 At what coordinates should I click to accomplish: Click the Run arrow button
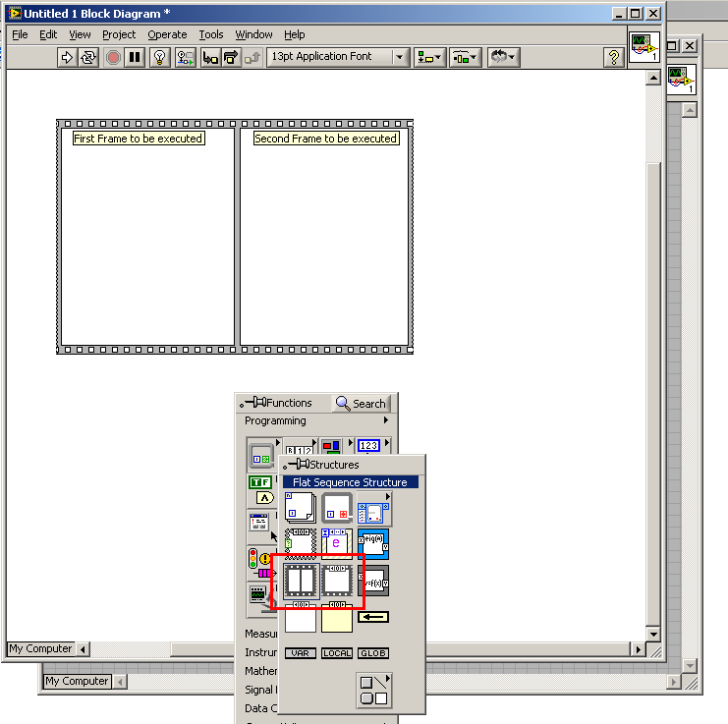(67, 58)
